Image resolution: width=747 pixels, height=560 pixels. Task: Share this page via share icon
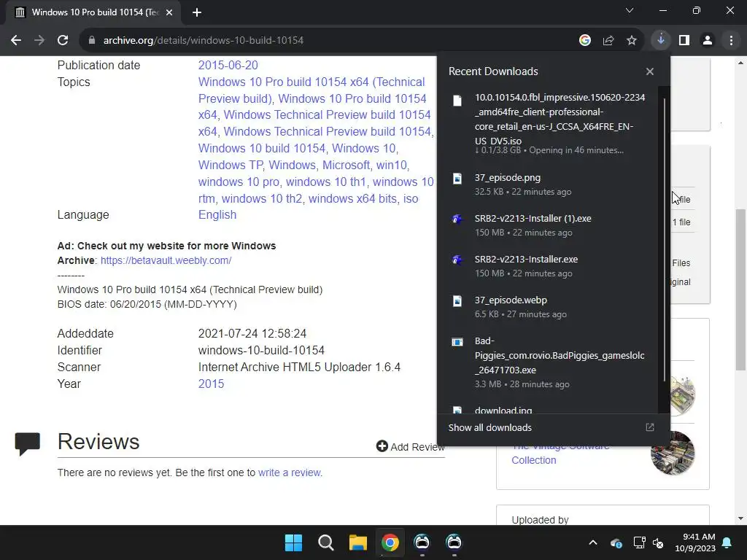click(608, 41)
